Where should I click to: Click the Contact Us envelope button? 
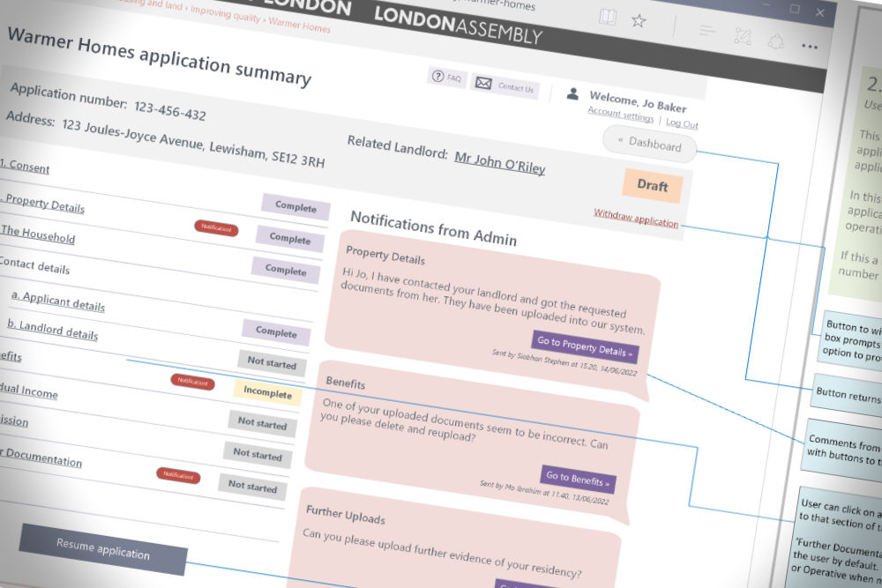tap(505, 86)
